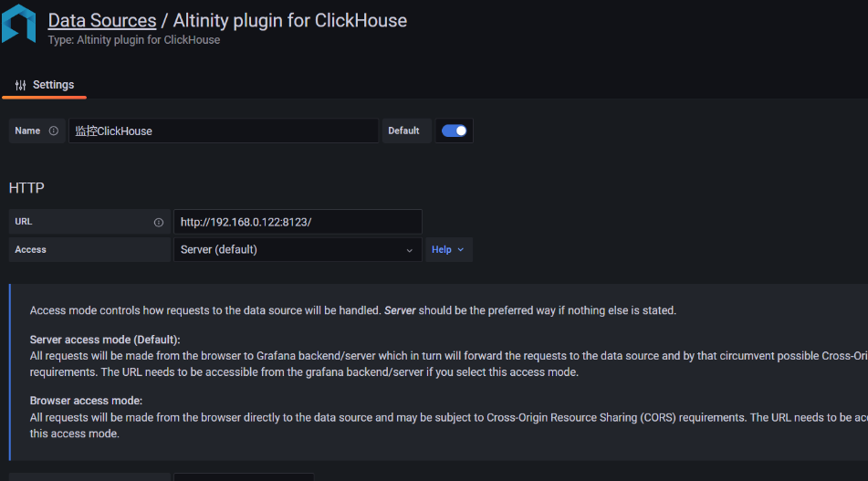Click the info icon beside Name
The image size is (868, 481).
point(54,131)
